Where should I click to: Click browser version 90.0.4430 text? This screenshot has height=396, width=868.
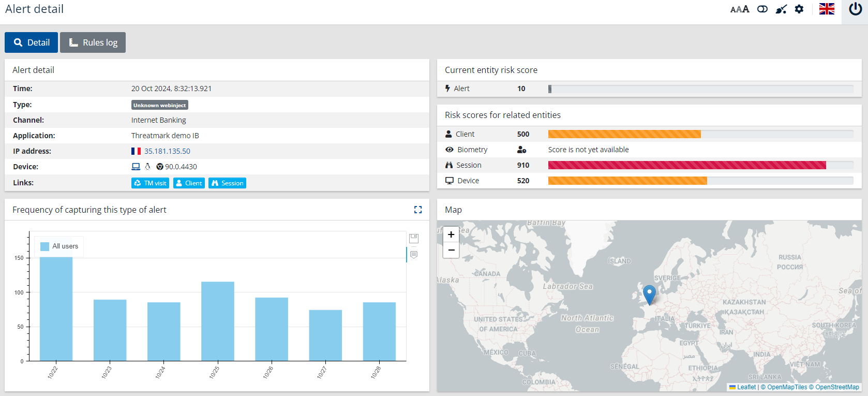tap(181, 167)
